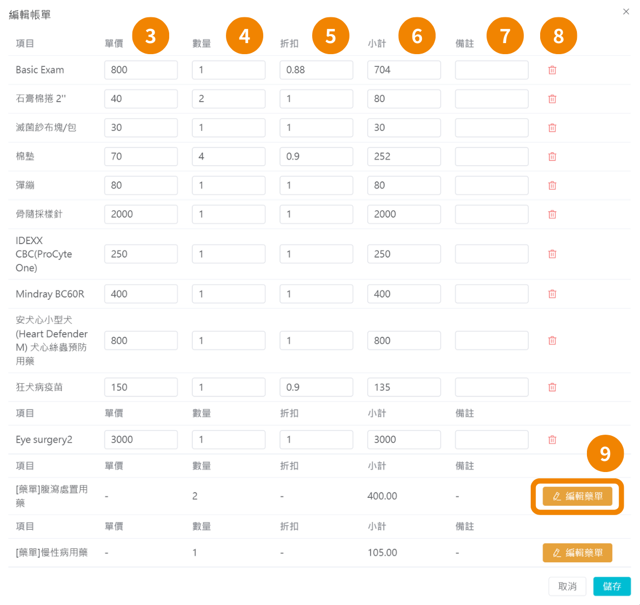
Task: Click 編輯藥單 for 慢性病用藥
Action: [x=577, y=553]
